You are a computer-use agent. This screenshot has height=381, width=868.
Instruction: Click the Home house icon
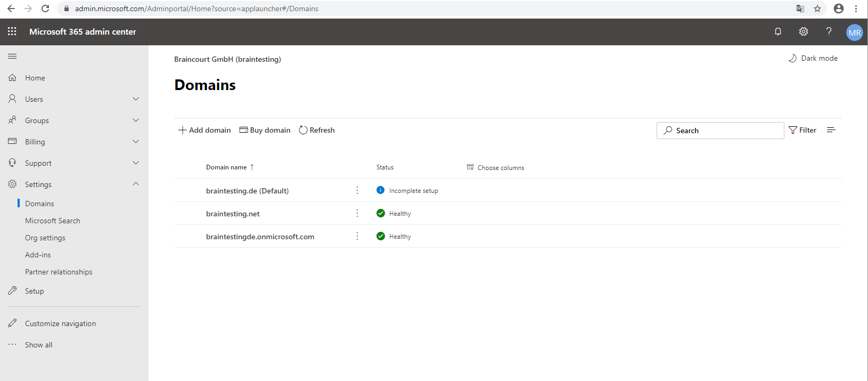click(x=12, y=78)
